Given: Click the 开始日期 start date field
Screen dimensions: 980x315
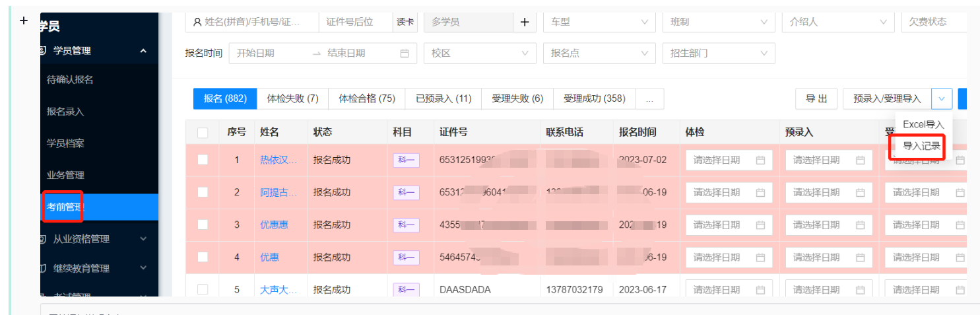Looking at the screenshot, I should 269,53.
